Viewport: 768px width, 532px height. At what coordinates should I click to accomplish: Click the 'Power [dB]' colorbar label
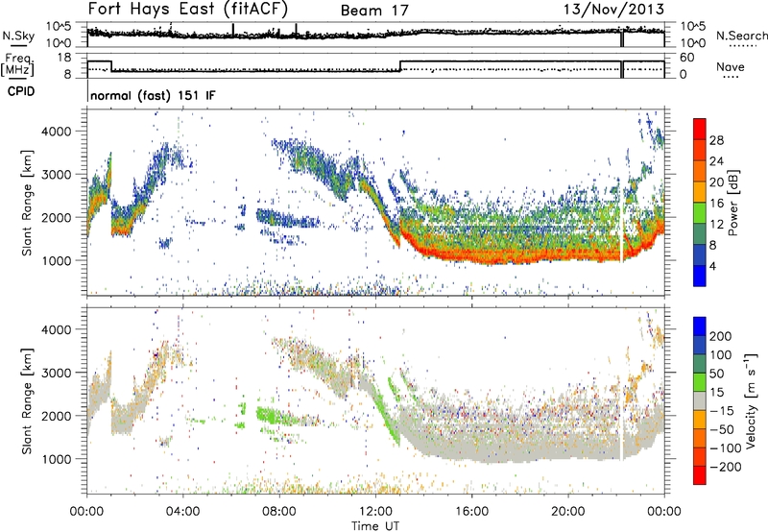tap(733, 203)
